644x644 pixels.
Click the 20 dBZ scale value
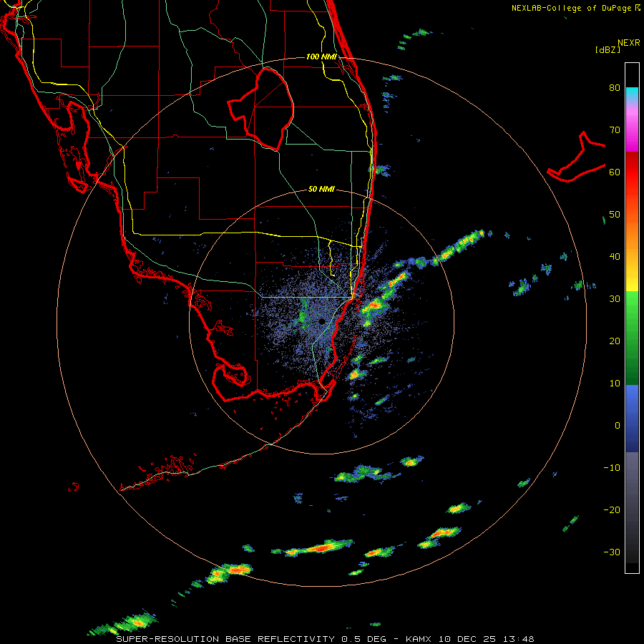click(615, 341)
